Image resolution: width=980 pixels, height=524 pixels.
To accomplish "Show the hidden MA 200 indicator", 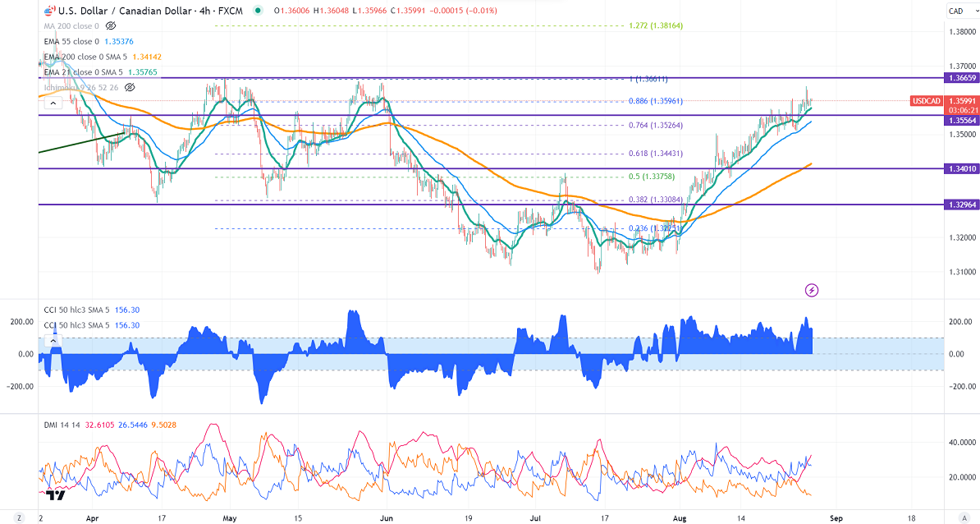I will click(112, 26).
